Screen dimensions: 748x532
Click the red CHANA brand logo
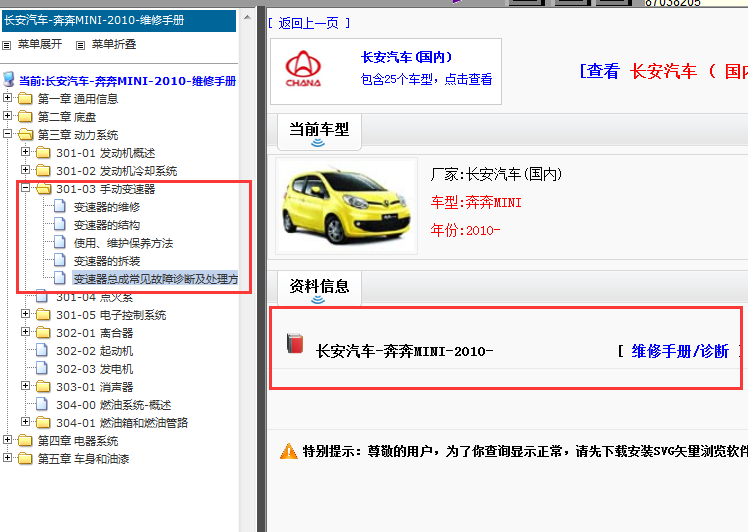[x=303, y=69]
